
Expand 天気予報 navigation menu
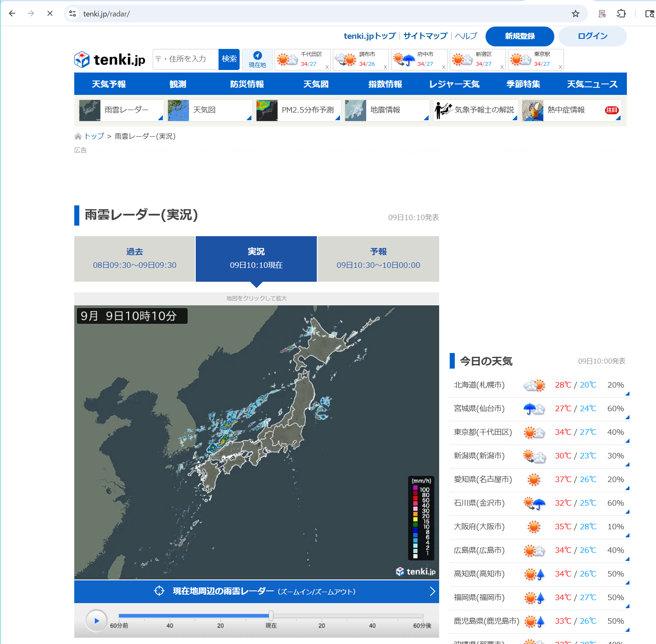[109, 84]
